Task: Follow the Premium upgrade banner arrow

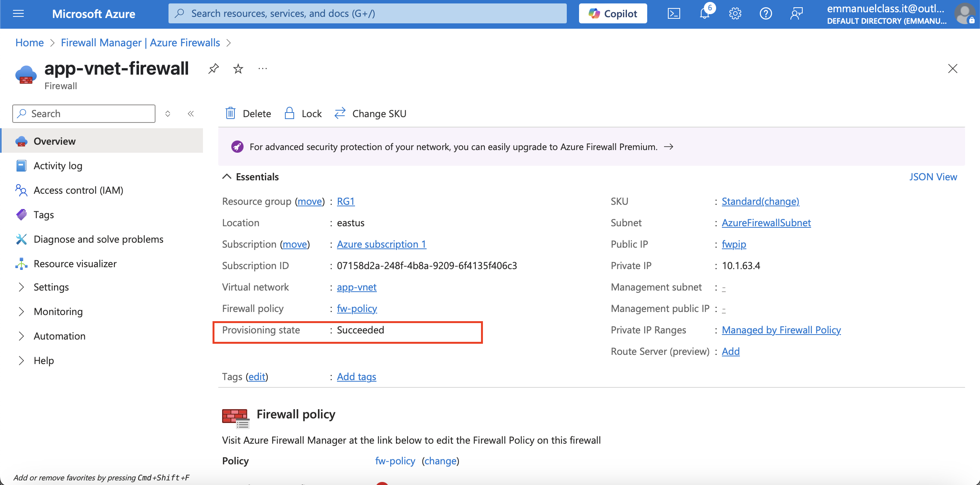Action: [x=669, y=147]
